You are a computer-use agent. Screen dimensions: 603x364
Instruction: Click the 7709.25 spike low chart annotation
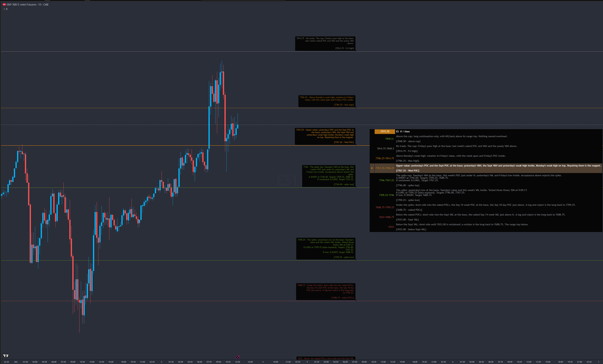click(x=326, y=249)
